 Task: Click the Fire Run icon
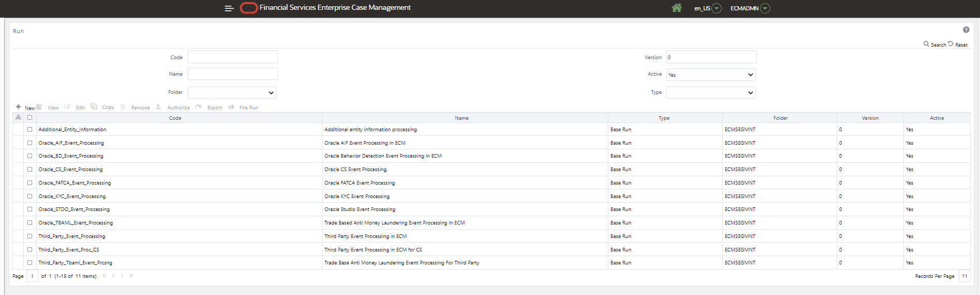pyautogui.click(x=231, y=107)
